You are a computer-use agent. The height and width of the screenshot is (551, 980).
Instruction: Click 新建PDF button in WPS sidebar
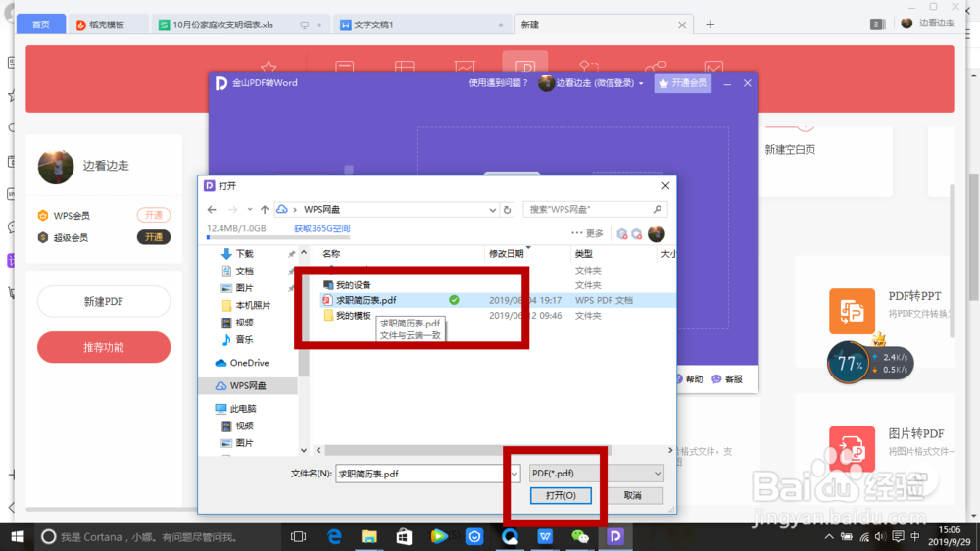pyautogui.click(x=104, y=301)
